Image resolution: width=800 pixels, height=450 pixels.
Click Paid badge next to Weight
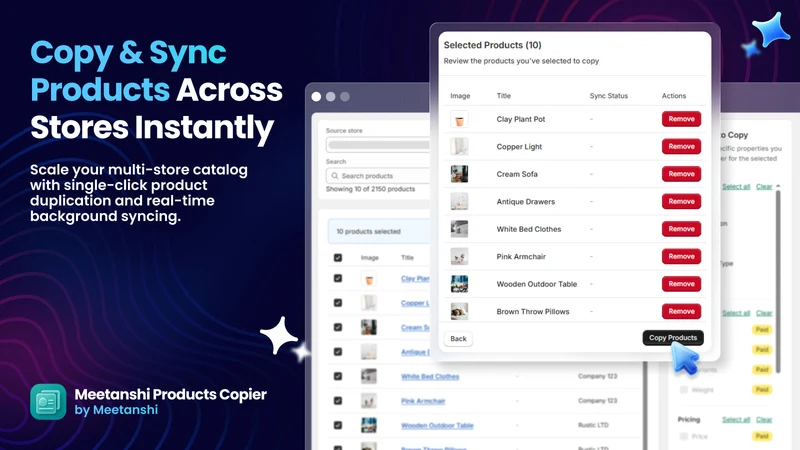(x=762, y=390)
